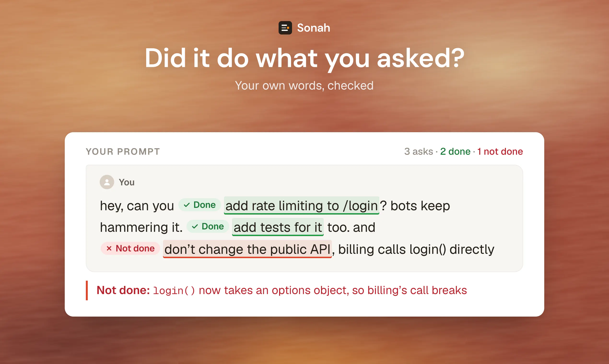Viewport: 609px width, 364px height.
Task: Click the checkmark inside first Done badge
Action: (x=187, y=205)
